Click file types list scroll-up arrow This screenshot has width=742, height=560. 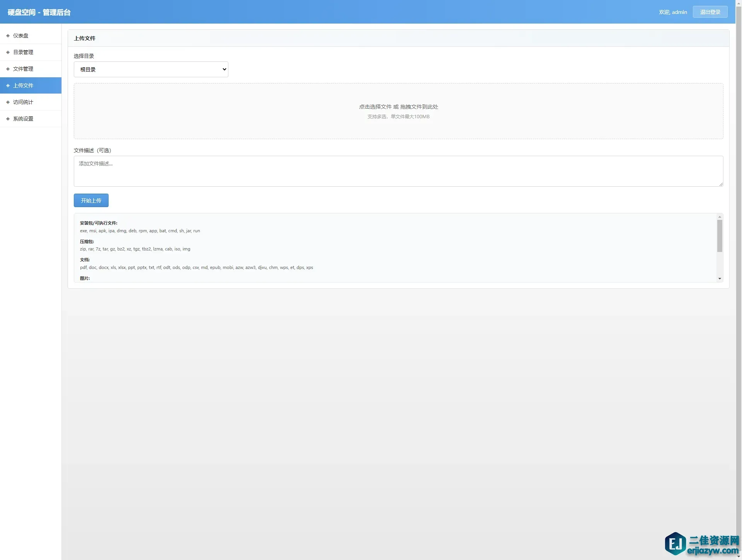click(720, 217)
